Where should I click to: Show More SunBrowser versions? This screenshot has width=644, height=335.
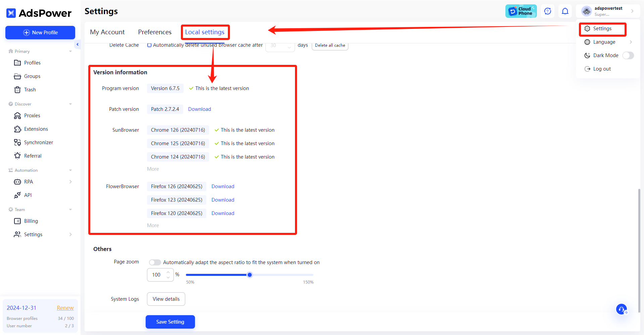click(x=153, y=169)
